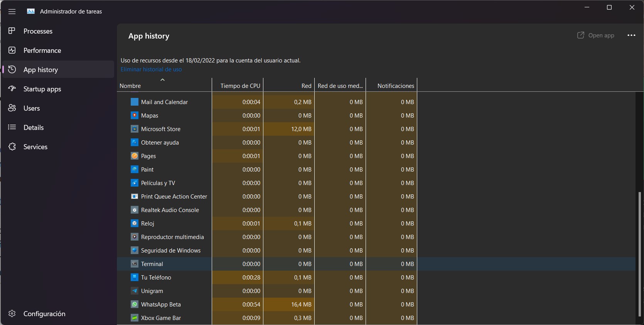Click the Paint app icon

pyautogui.click(x=135, y=169)
